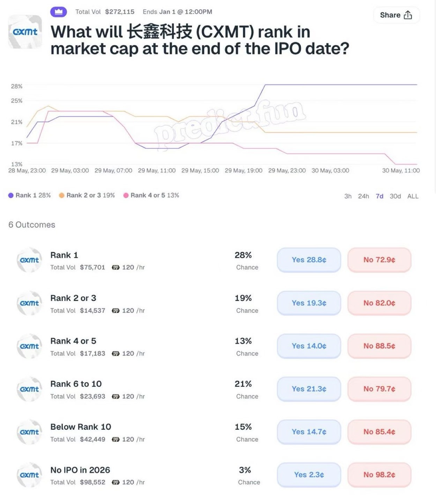436x504 pixels.
Task: Open the Rank 6 to 10 outcome title
Action: pyautogui.click(x=76, y=384)
